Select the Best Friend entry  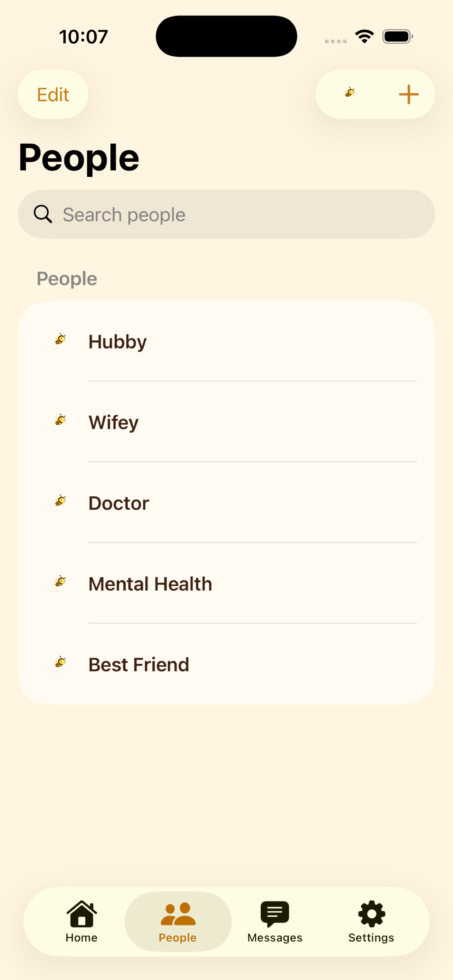226,664
